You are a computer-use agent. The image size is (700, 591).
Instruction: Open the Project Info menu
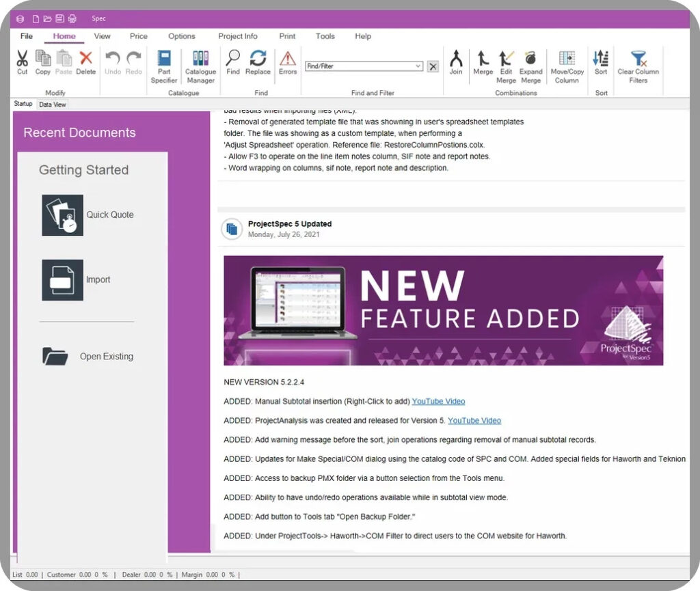tap(237, 36)
